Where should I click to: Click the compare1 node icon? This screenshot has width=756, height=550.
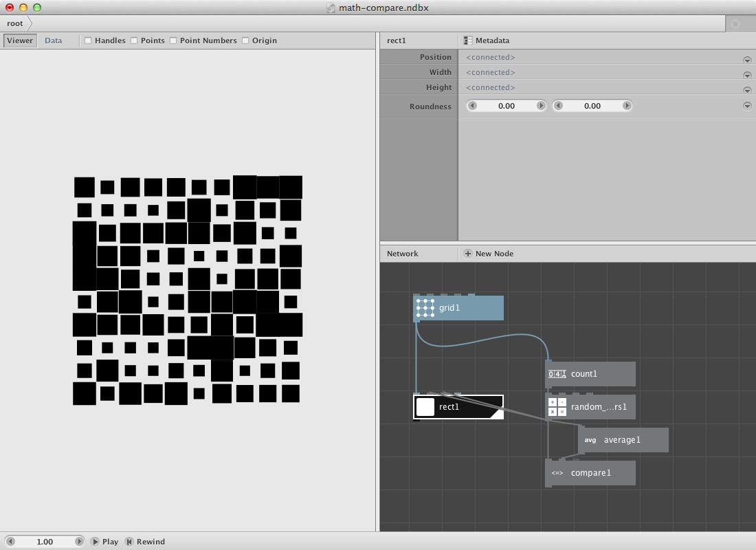[x=557, y=473]
